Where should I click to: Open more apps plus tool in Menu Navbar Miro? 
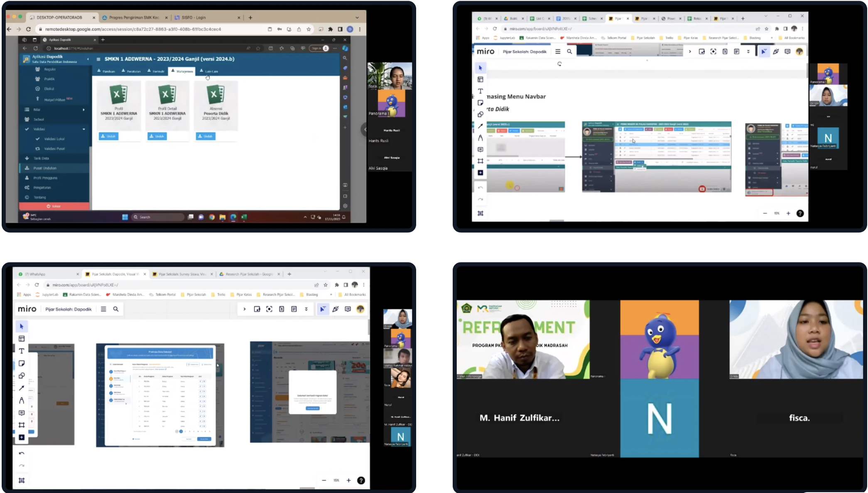[x=481, y=173]
